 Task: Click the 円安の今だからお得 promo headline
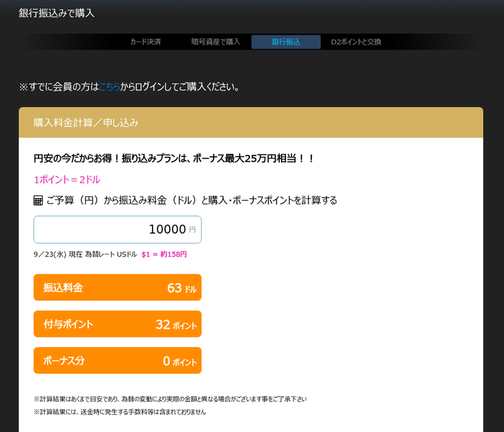174,158
